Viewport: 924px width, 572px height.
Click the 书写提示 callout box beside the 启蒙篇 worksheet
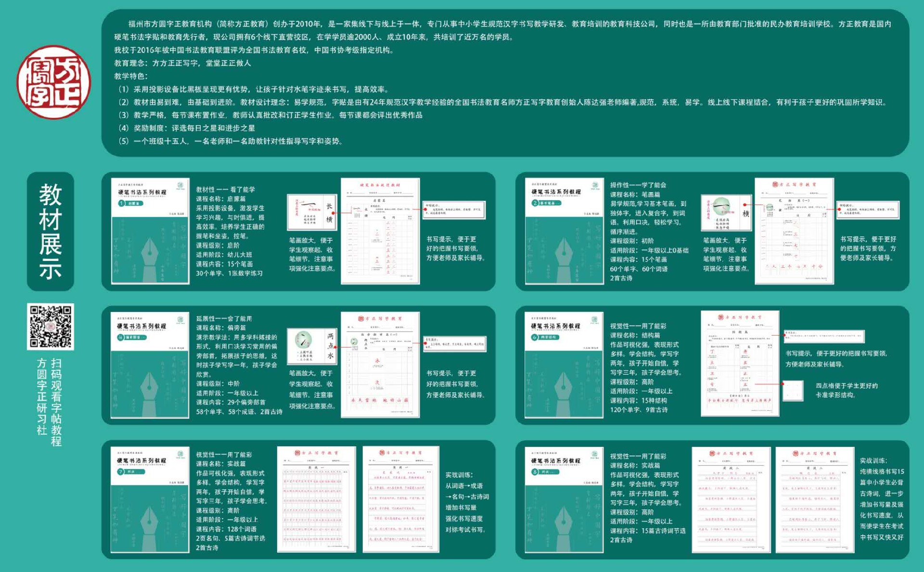coord(454,210)
